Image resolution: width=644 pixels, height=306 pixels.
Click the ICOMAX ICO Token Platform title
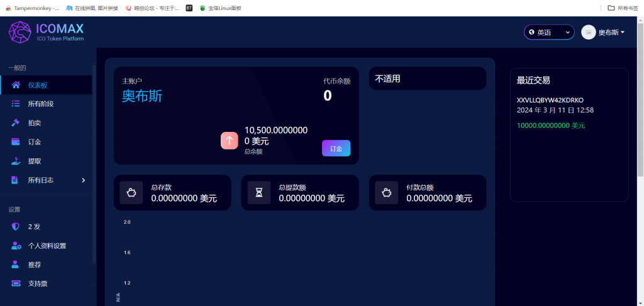click(x=60, y=32)
